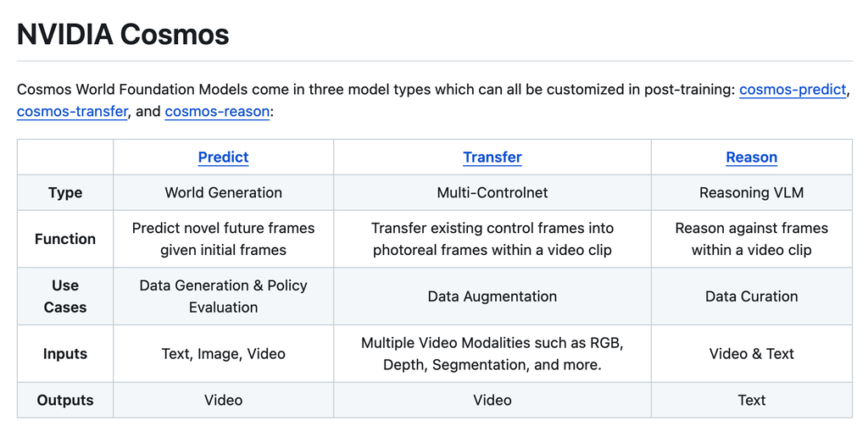The width and height of the screenshot is (868, 437).
Task: Select the Function row label
Action: click(65, 239)
